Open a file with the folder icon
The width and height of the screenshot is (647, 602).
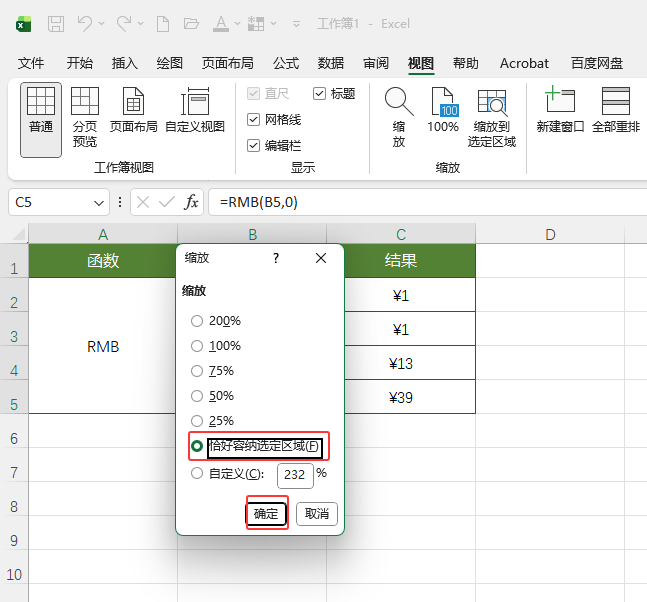pos(191,24)
